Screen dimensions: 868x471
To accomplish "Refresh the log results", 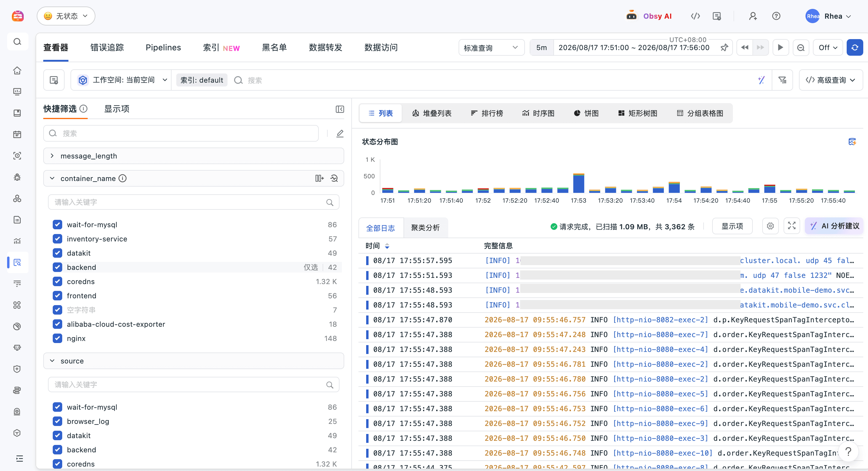I will [855, 47].
